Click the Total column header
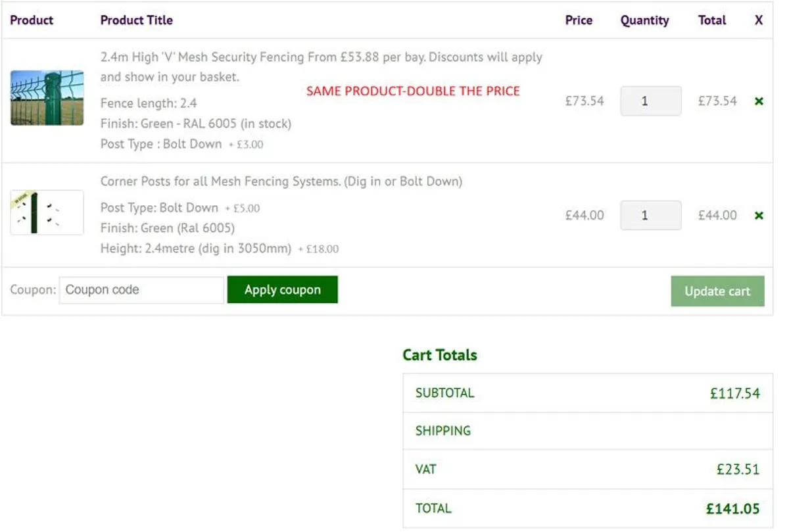The height and width of the screenshot is (532, 789). (x=712, y=20)
